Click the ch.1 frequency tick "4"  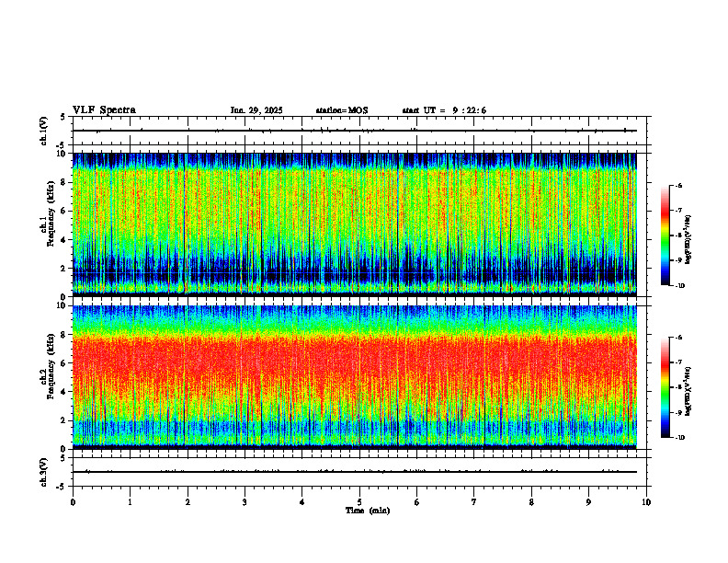click(x=63, y=240)
